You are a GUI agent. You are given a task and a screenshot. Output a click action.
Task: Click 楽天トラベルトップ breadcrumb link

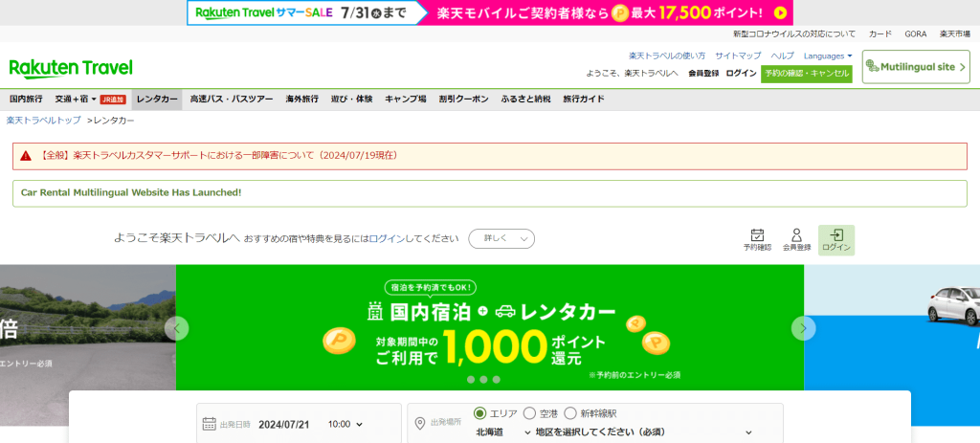click(x=44, y=120)
